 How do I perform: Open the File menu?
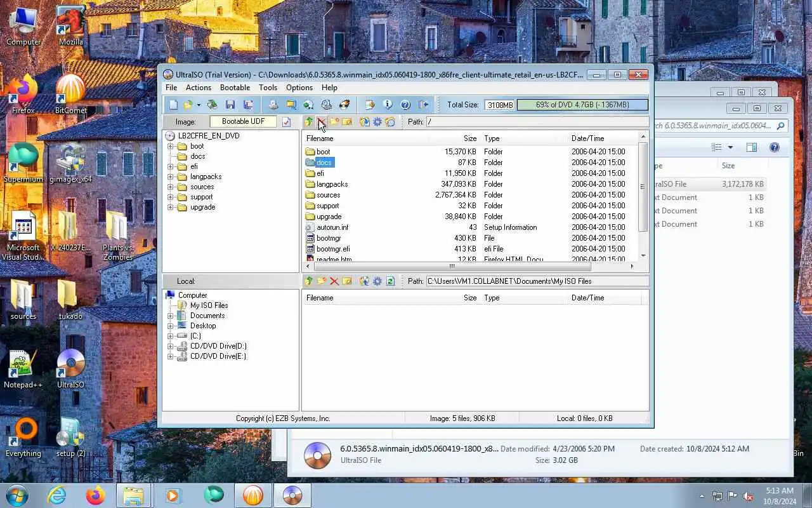(171, 88)
